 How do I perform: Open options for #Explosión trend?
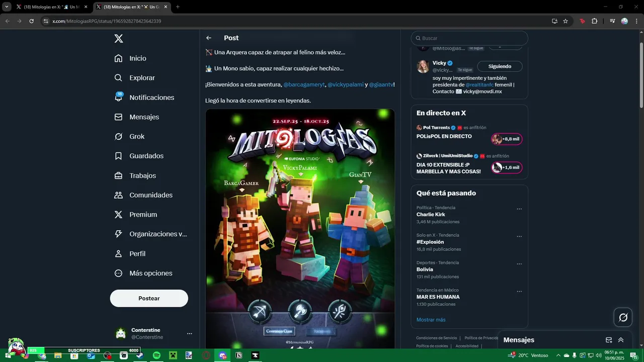click(x=519, y=236)
